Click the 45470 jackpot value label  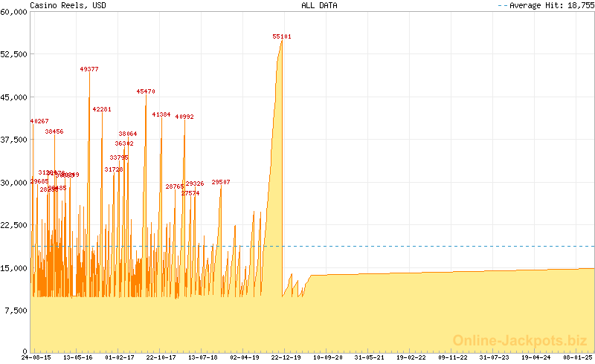tap(146, 91)
